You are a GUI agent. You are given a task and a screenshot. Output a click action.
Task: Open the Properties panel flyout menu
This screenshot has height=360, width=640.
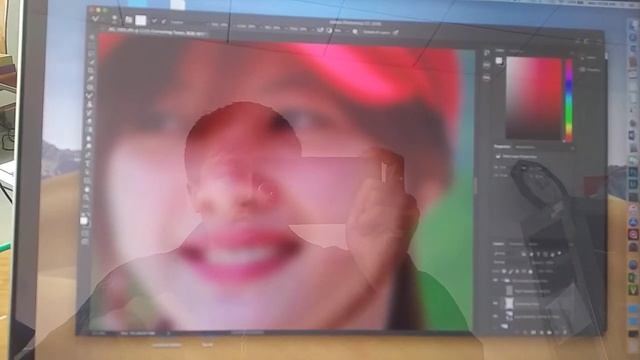click(572, 148)
